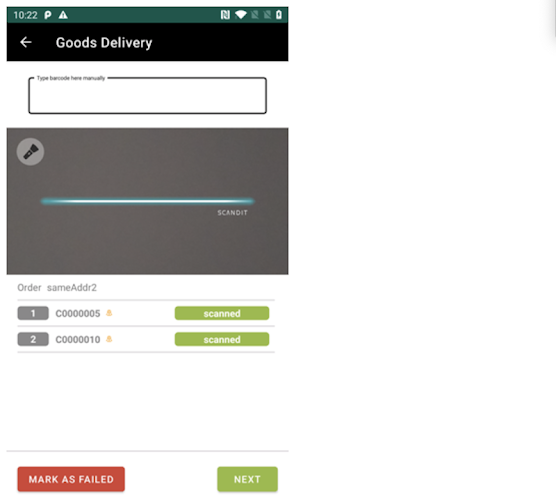The height and width of the screenshot is (500, 556).
Task: Focus the manual barcode input field
Action: [148, 95]
